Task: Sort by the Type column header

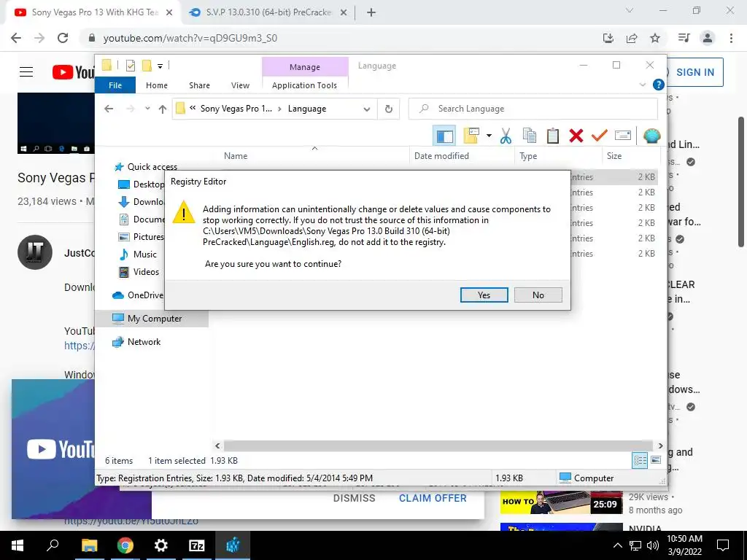Action: [x=528, y=156]
